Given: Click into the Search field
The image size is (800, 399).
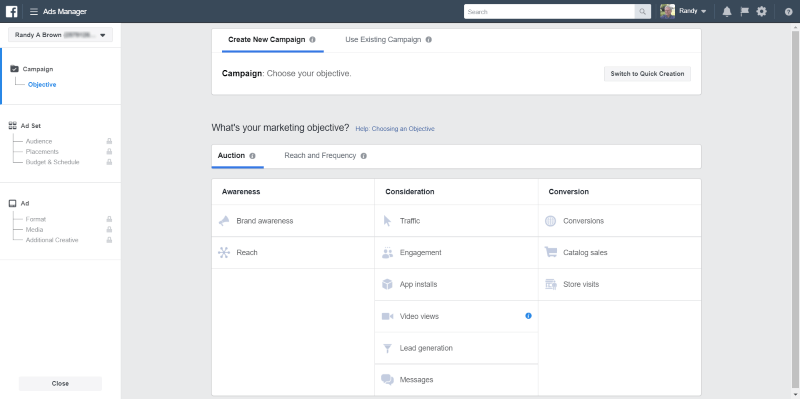Looking at the screenshot, I should 549,12.
